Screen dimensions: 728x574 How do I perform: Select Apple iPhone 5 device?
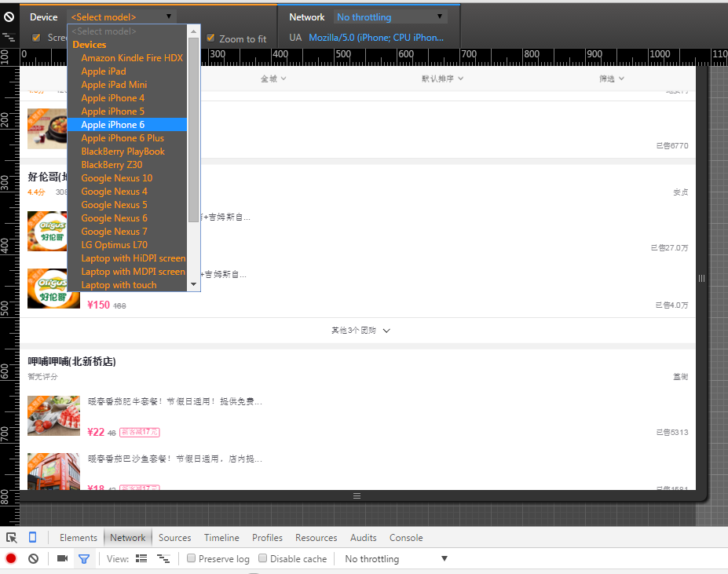(127, 112)
